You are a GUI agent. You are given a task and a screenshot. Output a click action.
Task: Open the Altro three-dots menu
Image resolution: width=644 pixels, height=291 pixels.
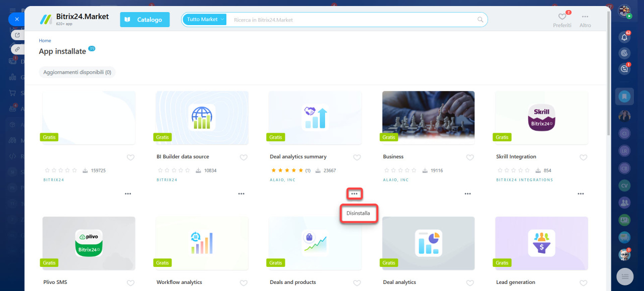pos(585,17)
